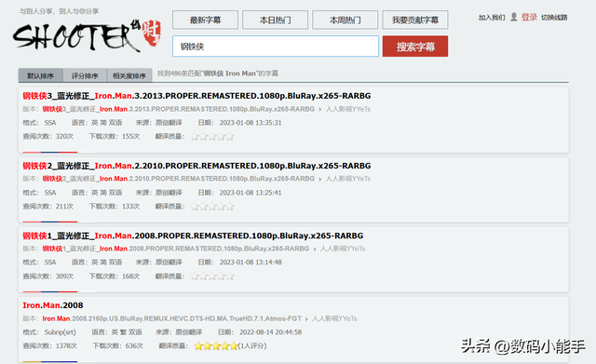The image size is (596, 364).
Task: Click the red 登录 login link
Action: tap(529, 17)
